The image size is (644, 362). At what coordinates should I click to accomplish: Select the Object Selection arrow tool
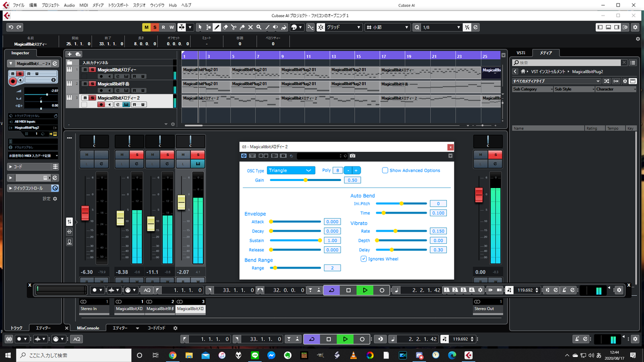coord(200,27)
